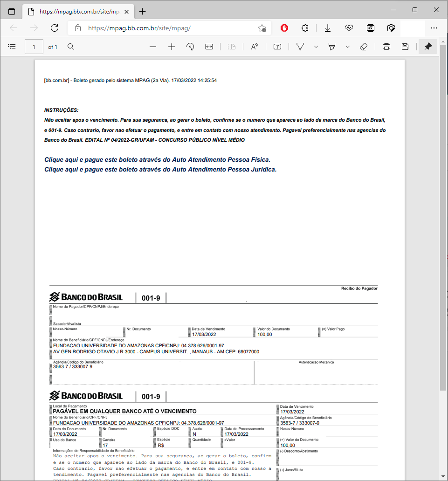
Task: Save the PDF with the disk icon
Action: click(x=405, y=47)
